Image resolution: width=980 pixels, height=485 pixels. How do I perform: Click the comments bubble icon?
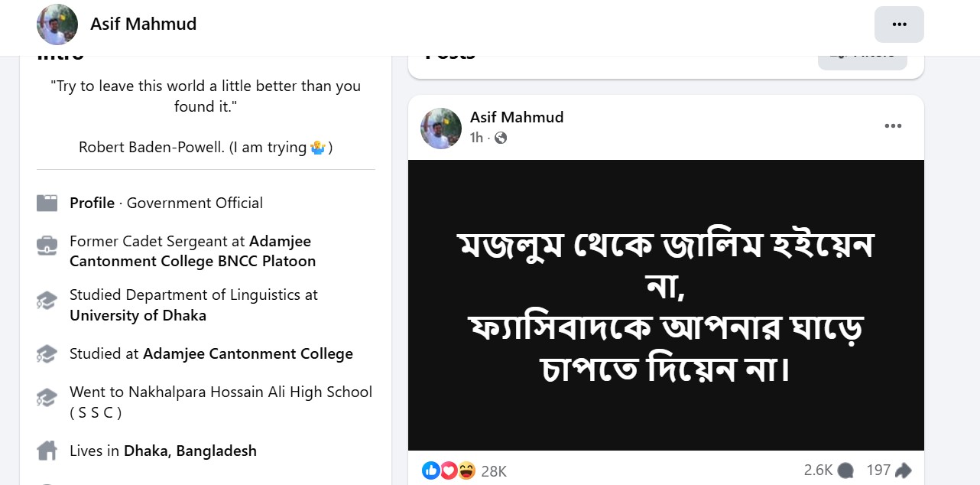coord(845,470)
